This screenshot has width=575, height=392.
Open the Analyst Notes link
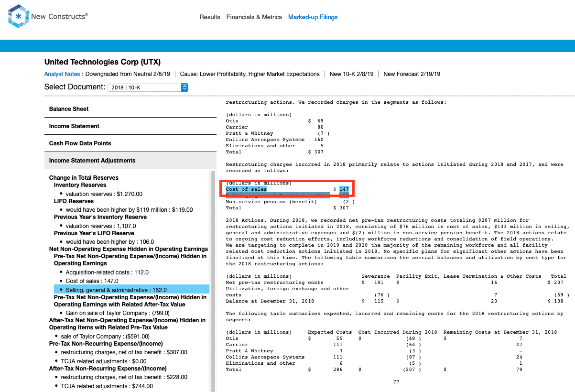click(62, 74)
